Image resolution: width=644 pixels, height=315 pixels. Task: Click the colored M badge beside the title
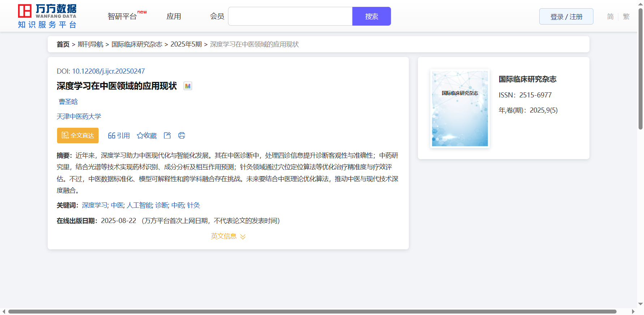[188, 86]
